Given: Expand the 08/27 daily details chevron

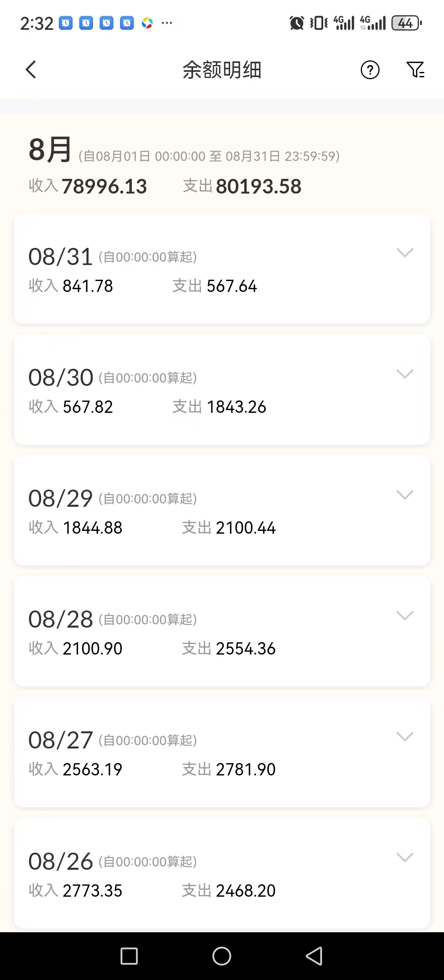Looking at the screenshot, I should point(405,736).
